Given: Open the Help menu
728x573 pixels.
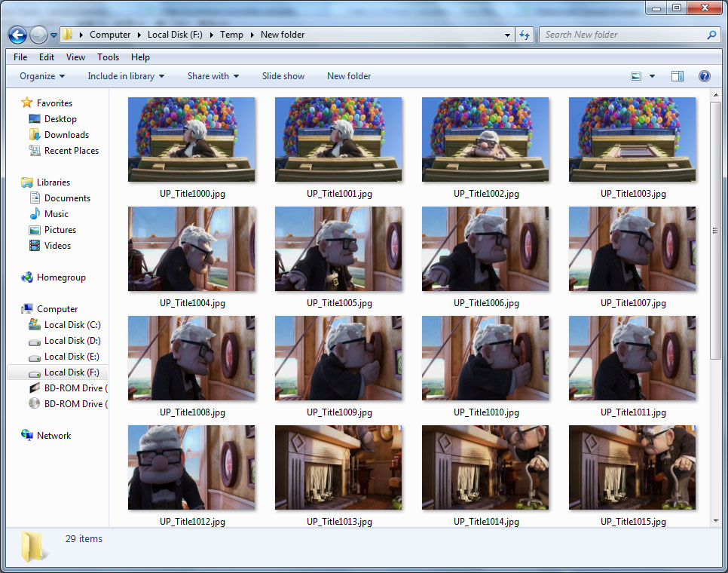Looking at the screenshot, I should (x=140, y=57).
